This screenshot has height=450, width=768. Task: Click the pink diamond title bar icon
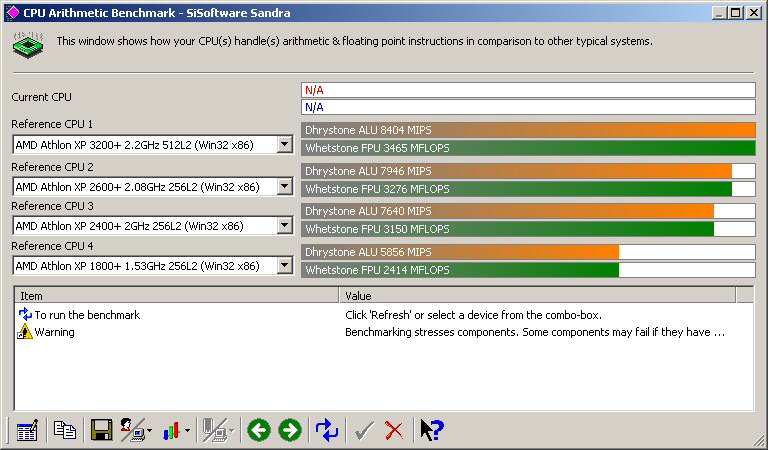(12, 12)
